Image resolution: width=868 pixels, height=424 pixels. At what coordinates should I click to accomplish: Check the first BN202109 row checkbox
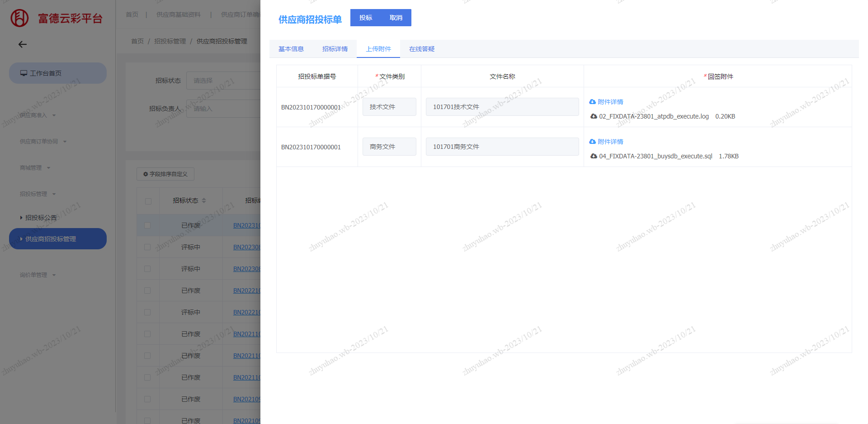[x=147, y=399]
